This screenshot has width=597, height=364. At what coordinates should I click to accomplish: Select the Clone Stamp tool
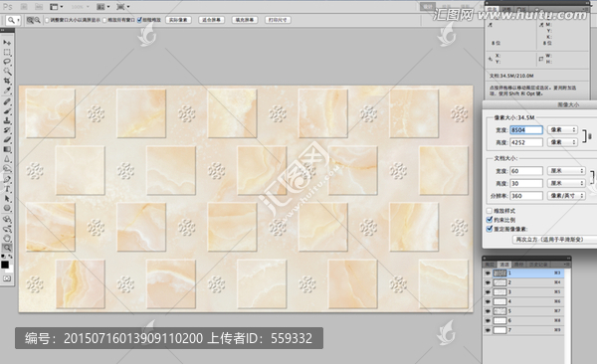tap(7, 120)
